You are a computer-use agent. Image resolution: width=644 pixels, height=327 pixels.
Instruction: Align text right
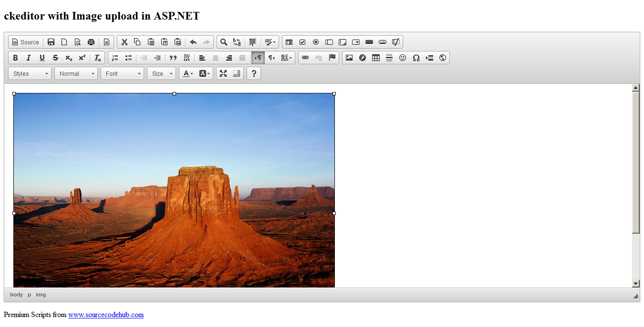tap(229, 58)
